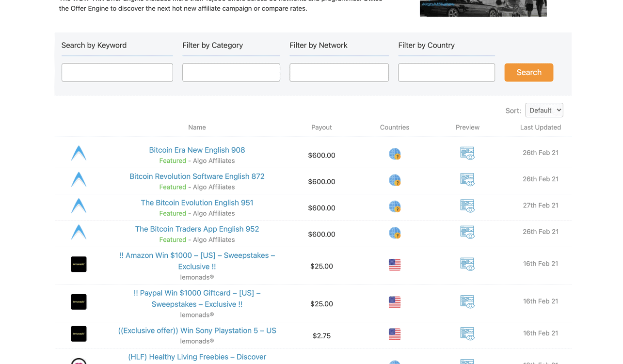Click US flag for Amazon Win $1000 offer
The width and height of the screenshot is (623, 364).
click(x=395, y=265)
